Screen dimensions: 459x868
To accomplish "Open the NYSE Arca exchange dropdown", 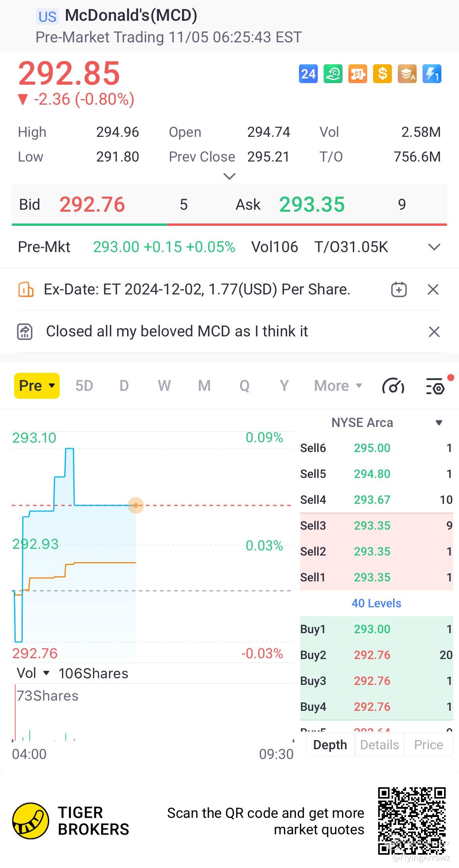I will 439,423.
